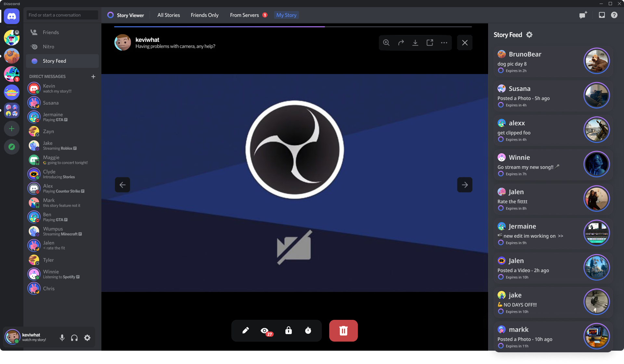This screenshot has width=624, height=364.
Task: Open From Servers tab
Action: [244, 15]
